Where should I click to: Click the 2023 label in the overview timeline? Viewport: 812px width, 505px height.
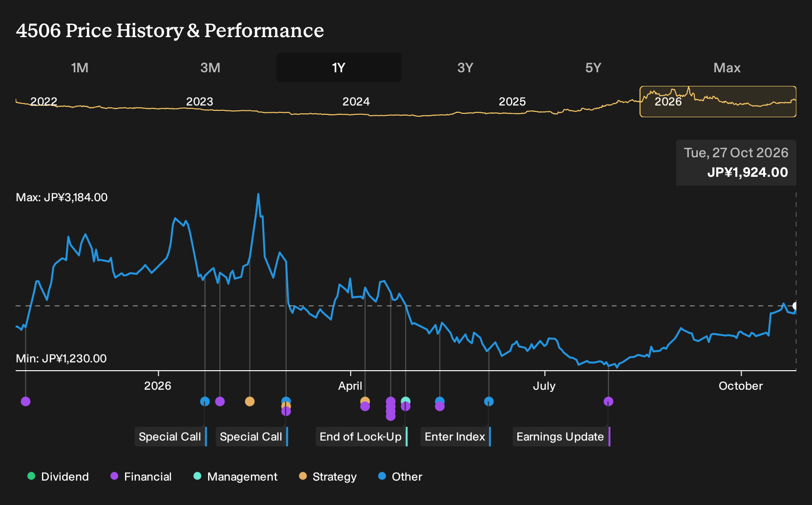click(199, 102)
